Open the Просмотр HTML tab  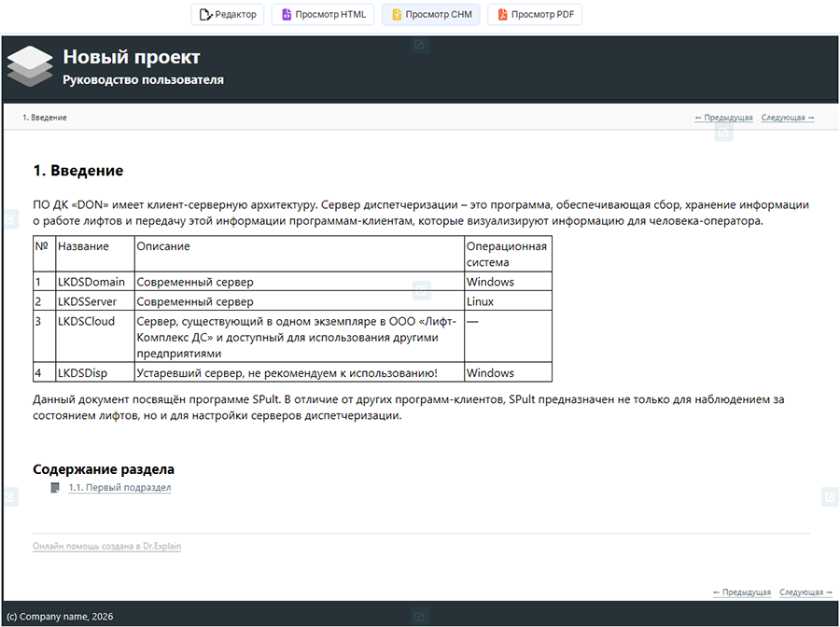pos(323,14)
